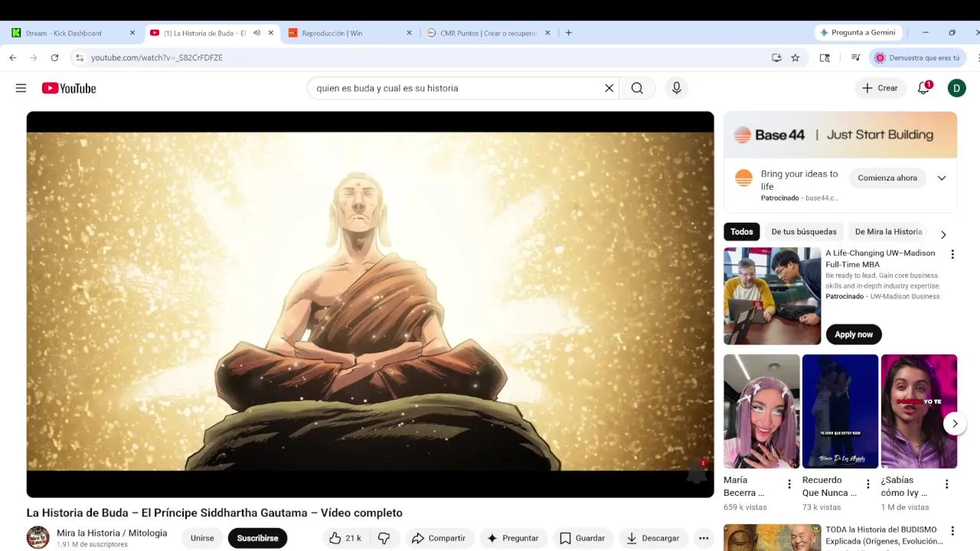Click the bell watermark on video
This screenshot has height=551, width=980.
(697, 471)
